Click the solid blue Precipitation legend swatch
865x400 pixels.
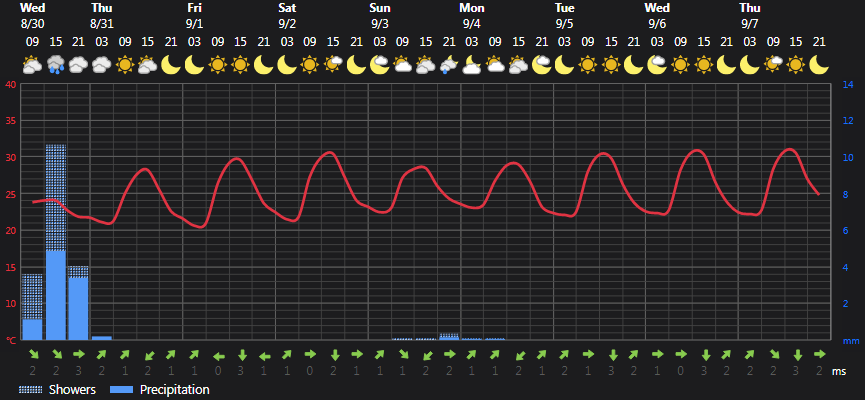pyautogui.click(x=122, y=390)
